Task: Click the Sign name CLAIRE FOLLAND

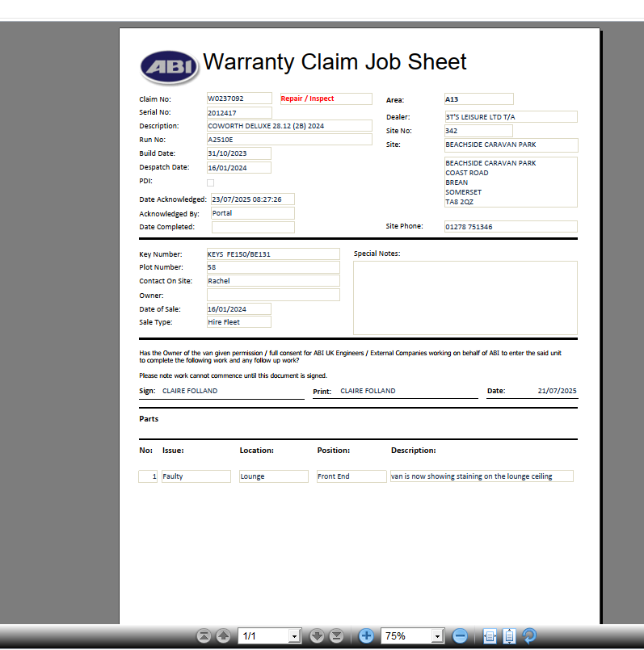Action: click(190, 391)
